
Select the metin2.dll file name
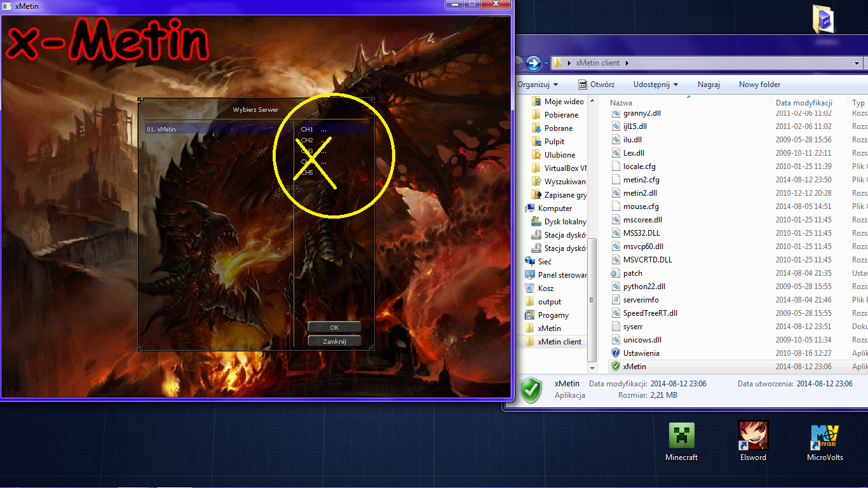[x=641, y=193]
